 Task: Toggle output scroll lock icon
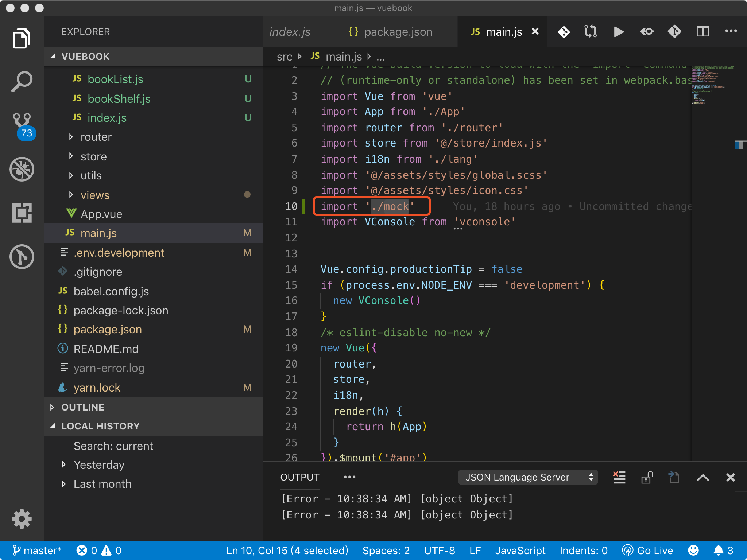647,477
